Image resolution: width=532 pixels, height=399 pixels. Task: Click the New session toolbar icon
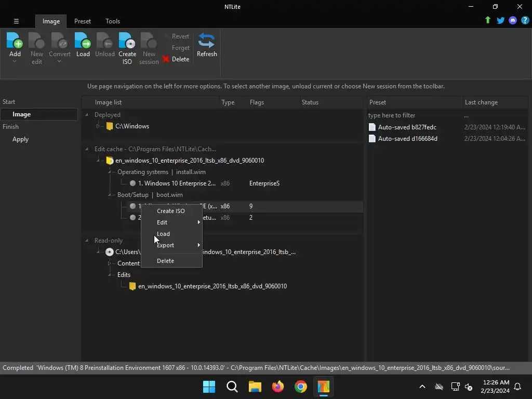[149, 40]
